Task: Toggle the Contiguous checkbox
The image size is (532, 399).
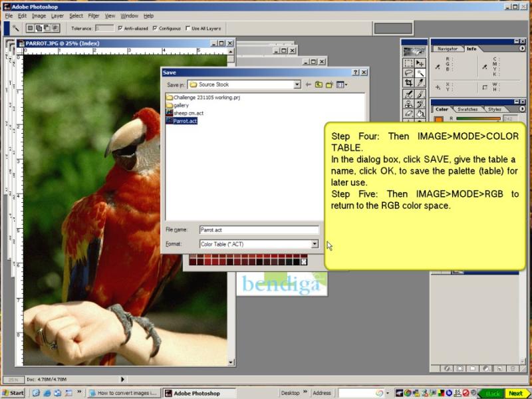Action: point(155,28)
